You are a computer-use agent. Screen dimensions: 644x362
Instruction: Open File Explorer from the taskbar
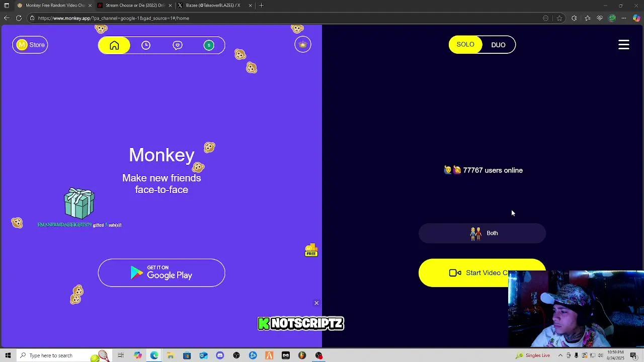[171, 355]
